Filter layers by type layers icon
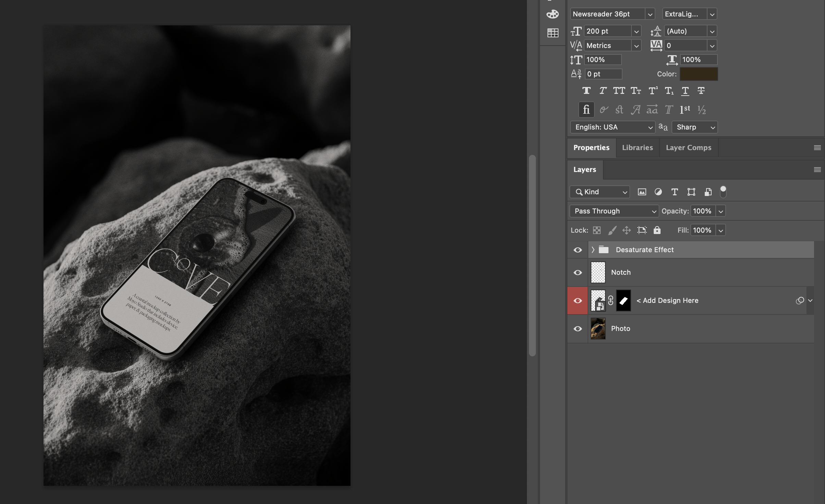 pyautogui.click(x=675, y=192)
